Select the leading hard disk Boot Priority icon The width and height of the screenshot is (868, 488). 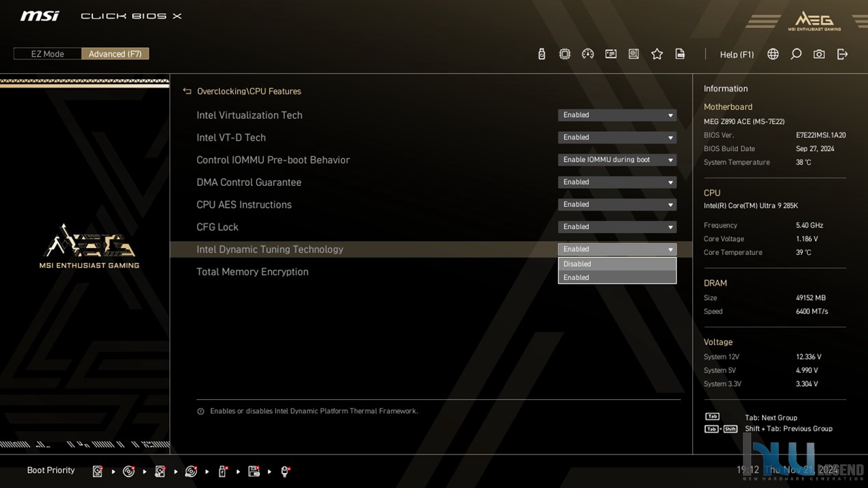[98, 471]
